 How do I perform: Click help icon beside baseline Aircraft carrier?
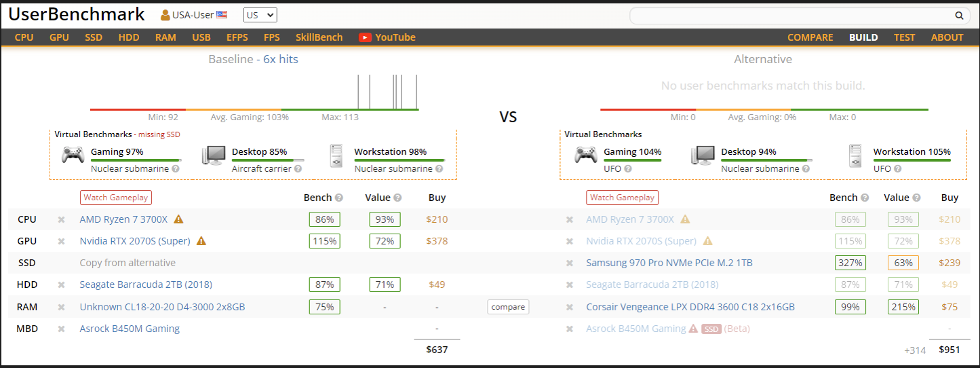[x=298, y=168]
